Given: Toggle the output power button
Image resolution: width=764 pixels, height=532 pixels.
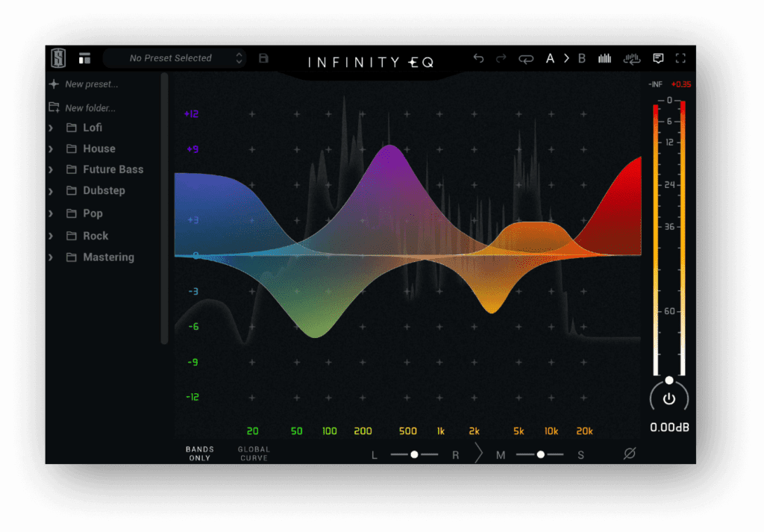Looking at the screenshot, I should click(x=669, y=398).
